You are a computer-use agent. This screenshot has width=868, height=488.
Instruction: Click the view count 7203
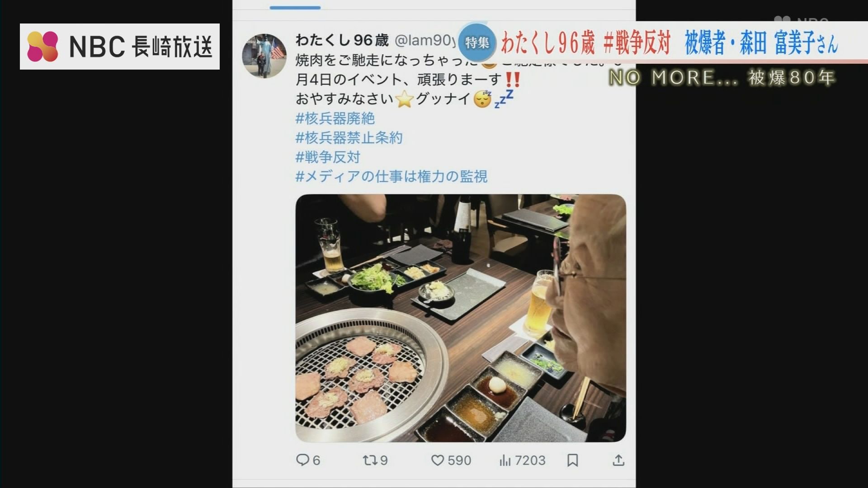(530, 460)
